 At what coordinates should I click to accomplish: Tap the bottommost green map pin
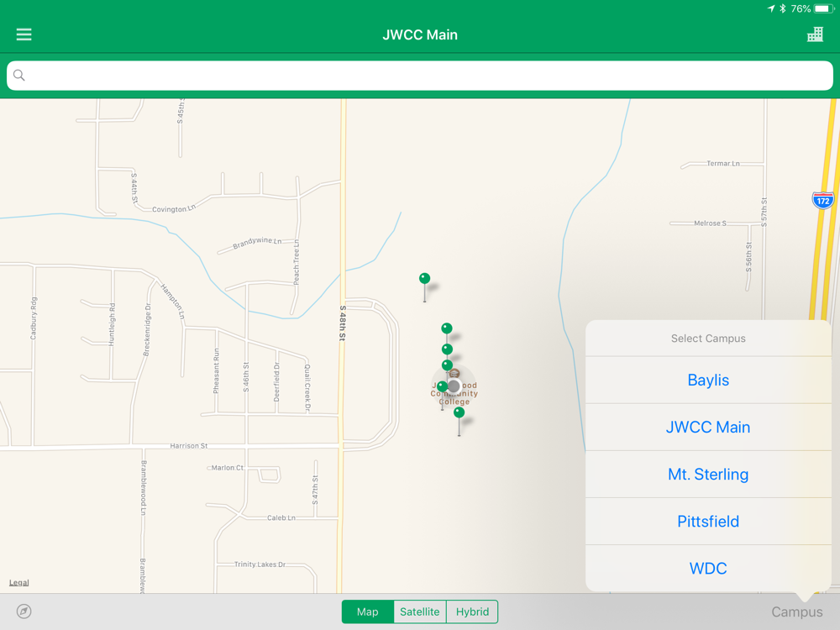coord(459,412)
